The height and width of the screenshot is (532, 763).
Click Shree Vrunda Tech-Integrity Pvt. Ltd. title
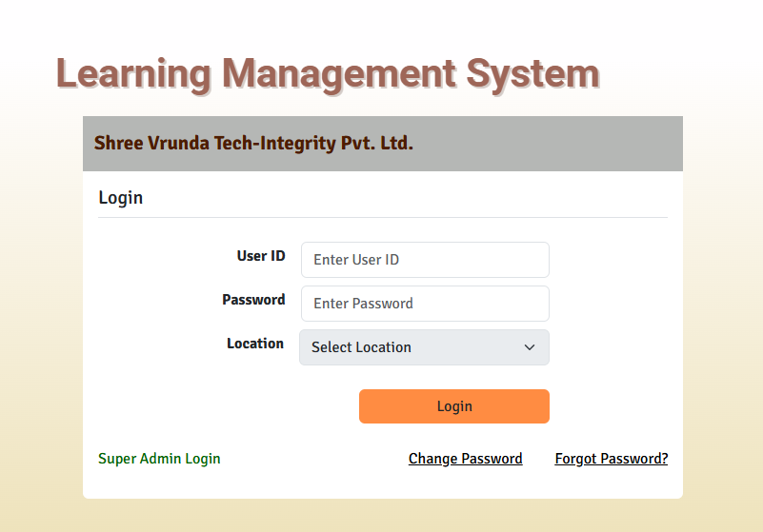(x=253, y=143)
